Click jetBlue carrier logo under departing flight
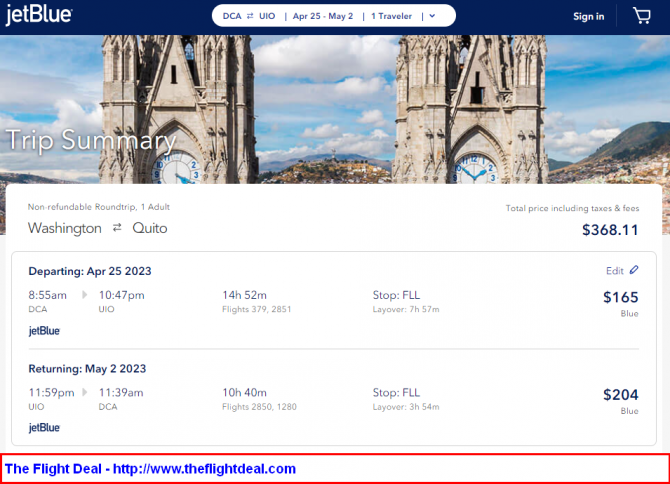 click(44, 331)
